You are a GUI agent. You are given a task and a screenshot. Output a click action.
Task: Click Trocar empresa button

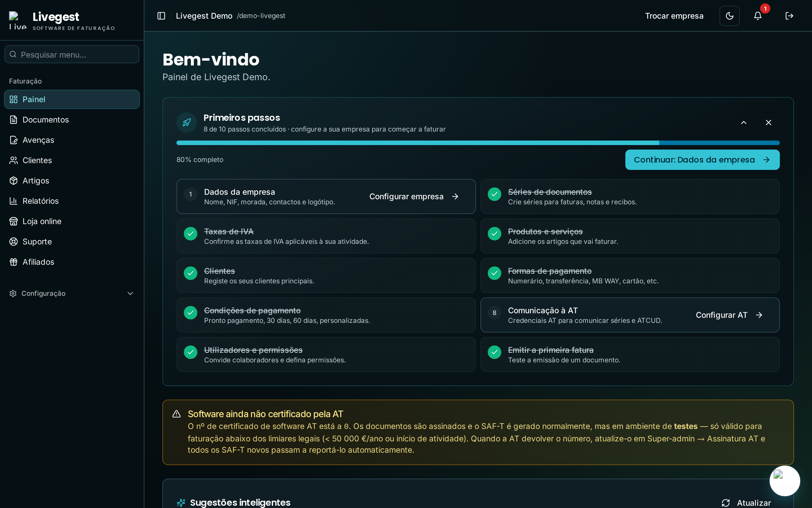pyautogui.click(x=674, y=16)
